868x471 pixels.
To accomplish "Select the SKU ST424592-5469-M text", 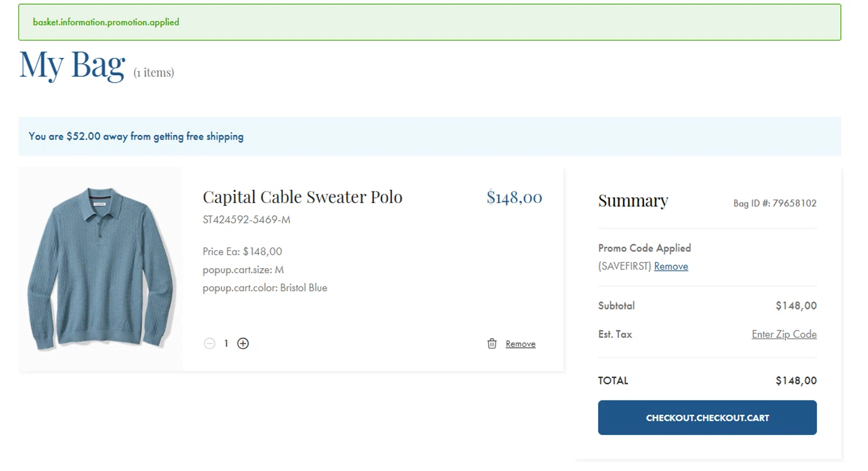I will [247, 220].
